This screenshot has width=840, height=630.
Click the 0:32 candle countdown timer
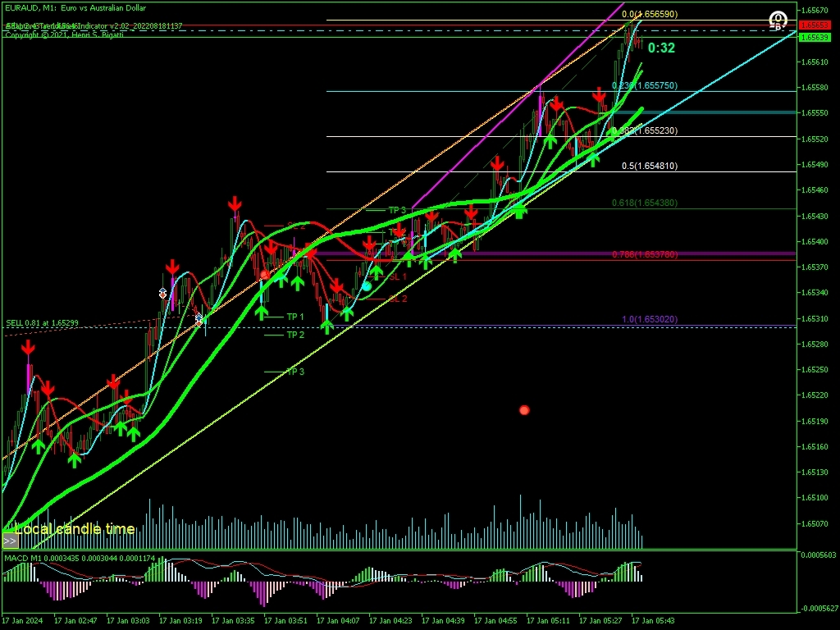pyautogui.click(x=661, y=48)
